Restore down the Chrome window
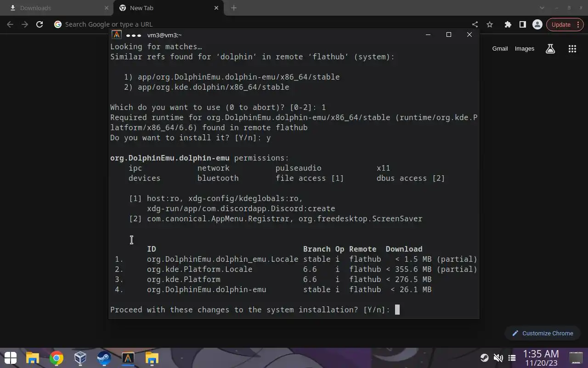The height and width of the screenshot is (368, 588). (x=569, y=8)
